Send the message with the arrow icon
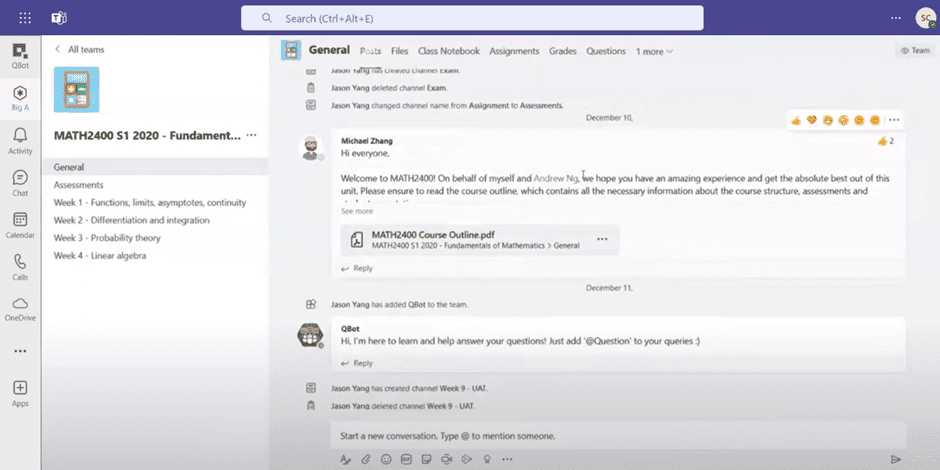This screenshot has width=940, height=470. tap(896, 459)
